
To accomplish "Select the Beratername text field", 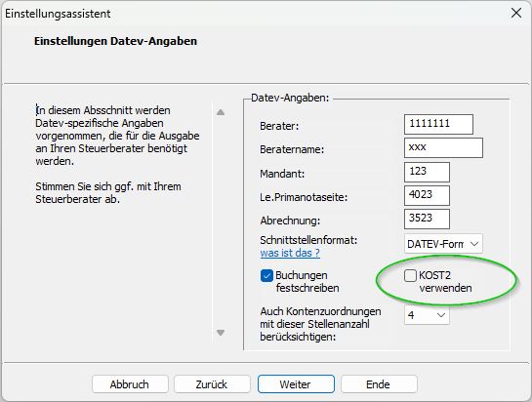I will tap(443, 148).
